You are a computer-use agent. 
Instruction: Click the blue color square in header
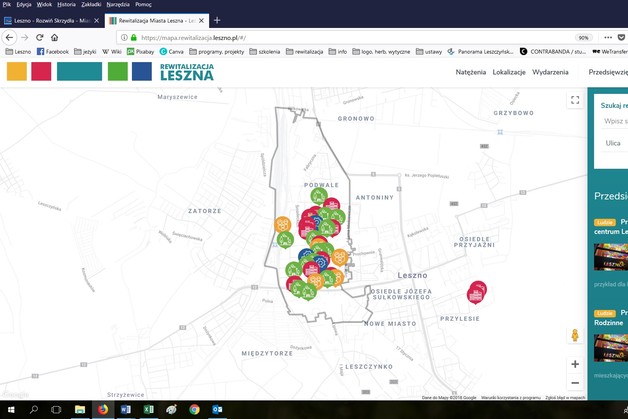click(x=142, y=72)
